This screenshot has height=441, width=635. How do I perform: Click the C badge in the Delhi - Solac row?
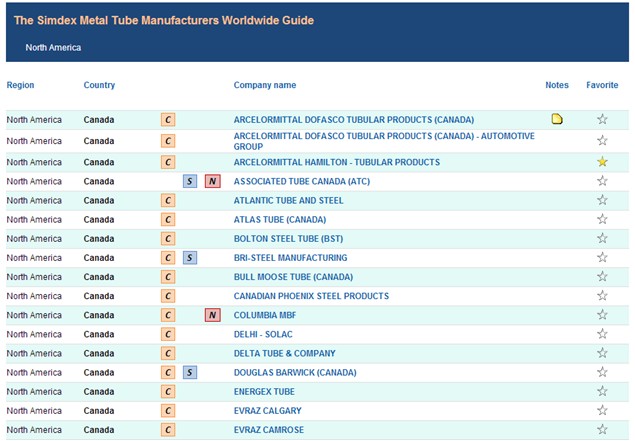(x=168, y=334)
